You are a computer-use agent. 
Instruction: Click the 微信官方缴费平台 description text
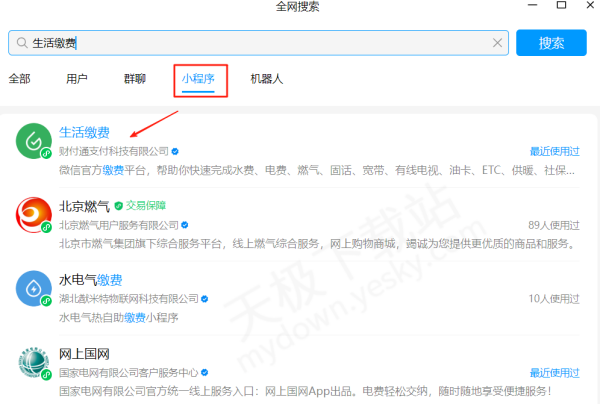316,170
